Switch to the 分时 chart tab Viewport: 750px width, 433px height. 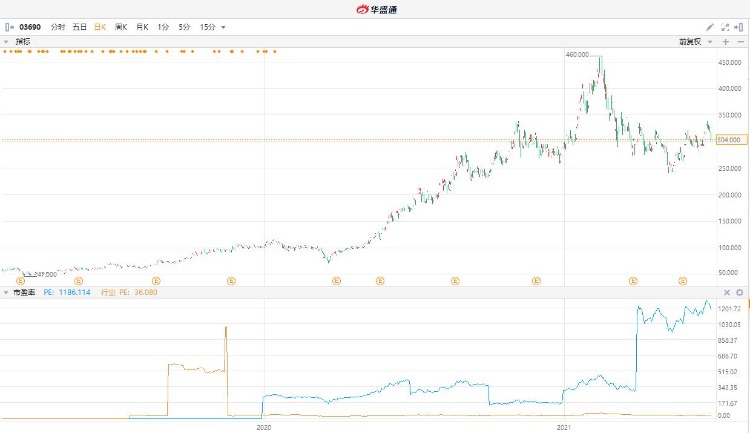point(58,27)
